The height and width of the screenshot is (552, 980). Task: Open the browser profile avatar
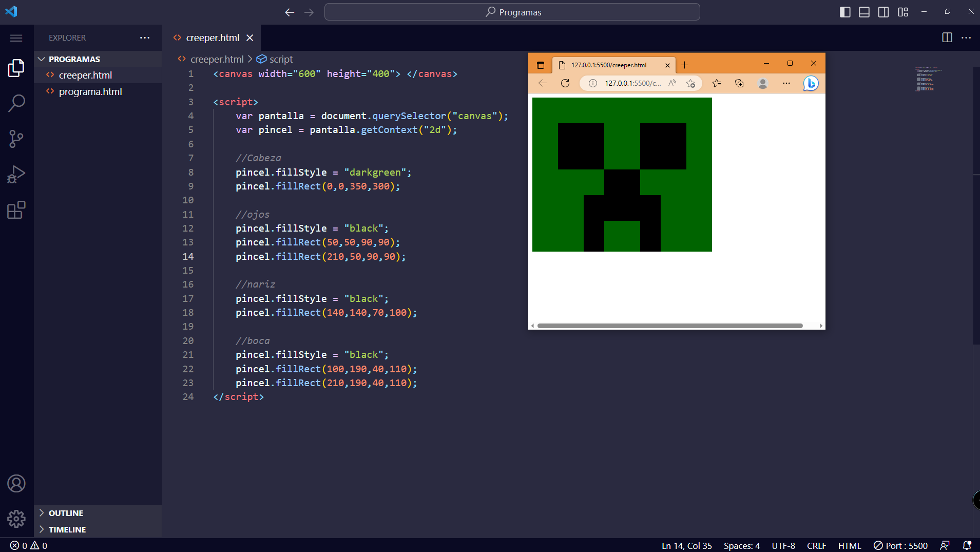763,83
